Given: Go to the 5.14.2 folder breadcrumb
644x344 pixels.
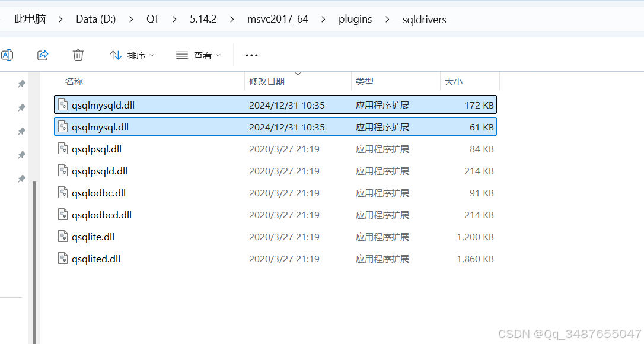Looking at the screenshot, I should [x=203, y=19].
